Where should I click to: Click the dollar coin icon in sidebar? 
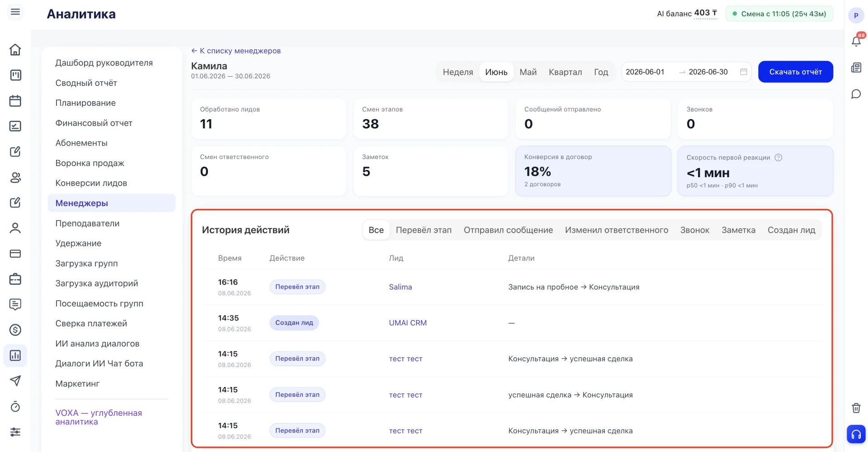click(15, 330)
